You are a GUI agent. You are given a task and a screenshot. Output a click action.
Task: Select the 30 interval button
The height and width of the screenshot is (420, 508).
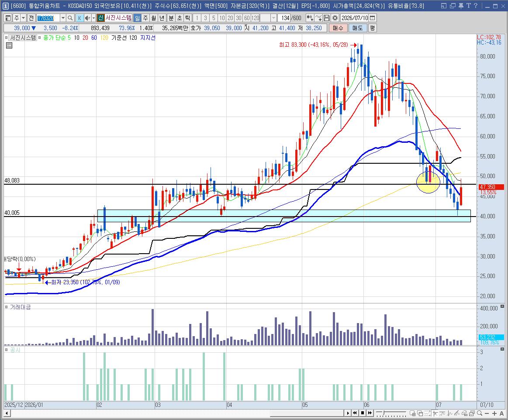click(x=239, y=18)
